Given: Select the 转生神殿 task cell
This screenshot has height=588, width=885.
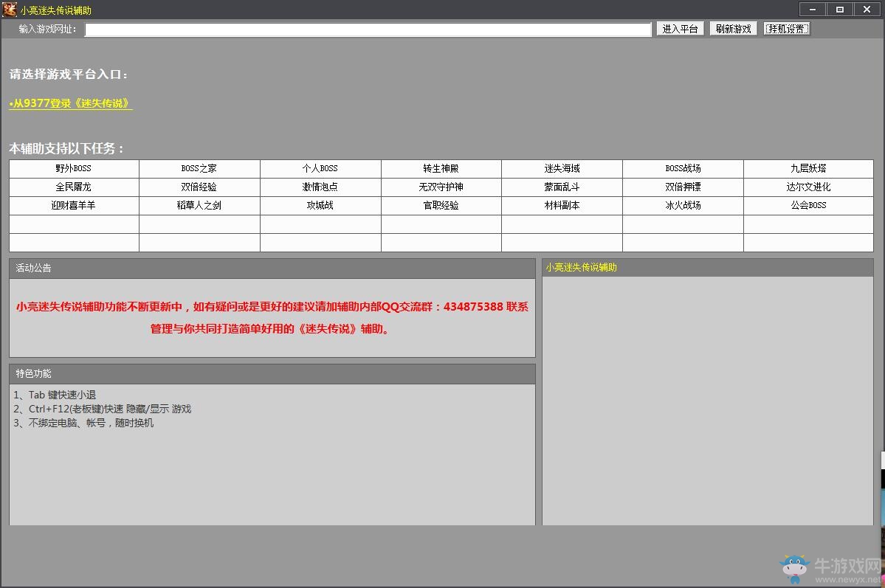Looking at the screenshot, I should coord(441,169).
